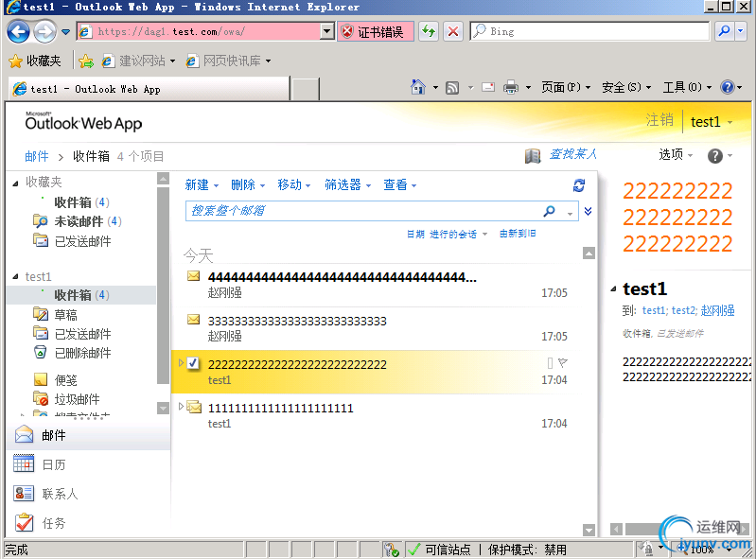The width and height of the screenshot is (756, 559).
Task: Open the Contacts icon in navigation pane
Action: click(24, 493)
